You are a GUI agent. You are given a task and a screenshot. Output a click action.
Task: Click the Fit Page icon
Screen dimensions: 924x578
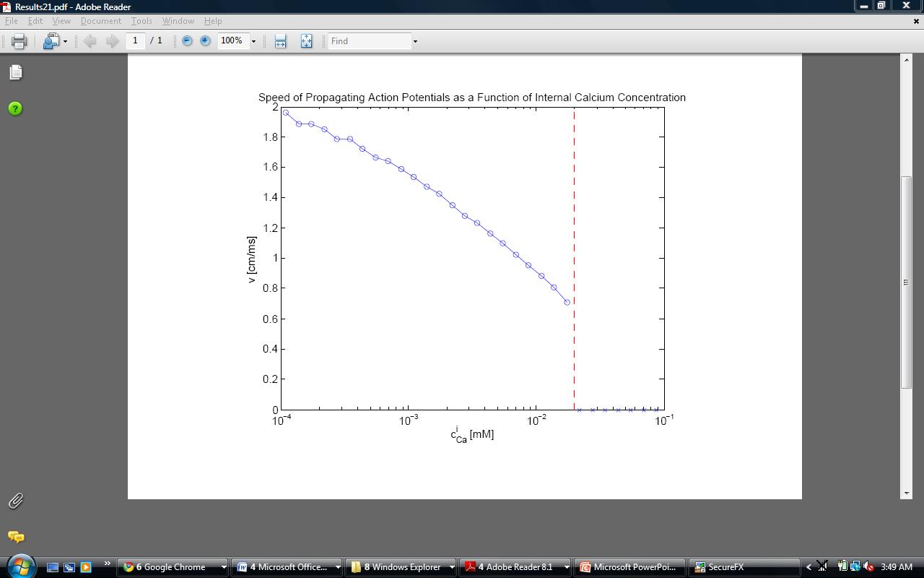click(306, 41)
